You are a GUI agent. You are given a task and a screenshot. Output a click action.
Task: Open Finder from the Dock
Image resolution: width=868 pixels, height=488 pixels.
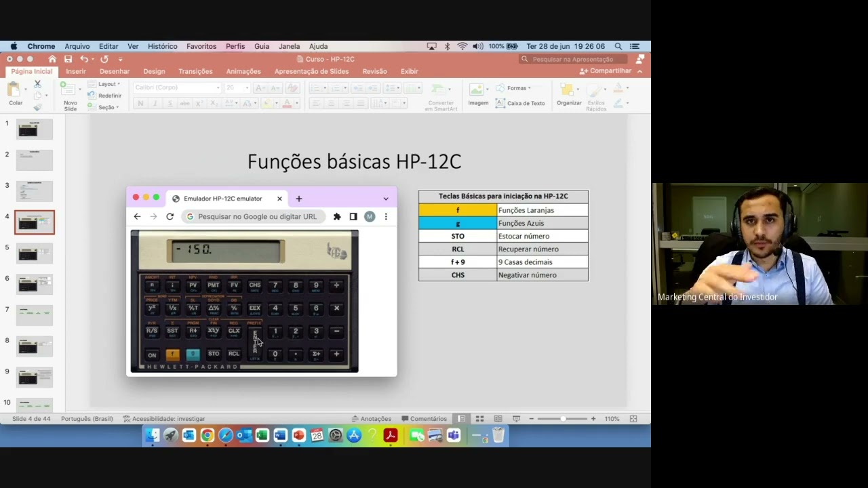click(152, 436)
